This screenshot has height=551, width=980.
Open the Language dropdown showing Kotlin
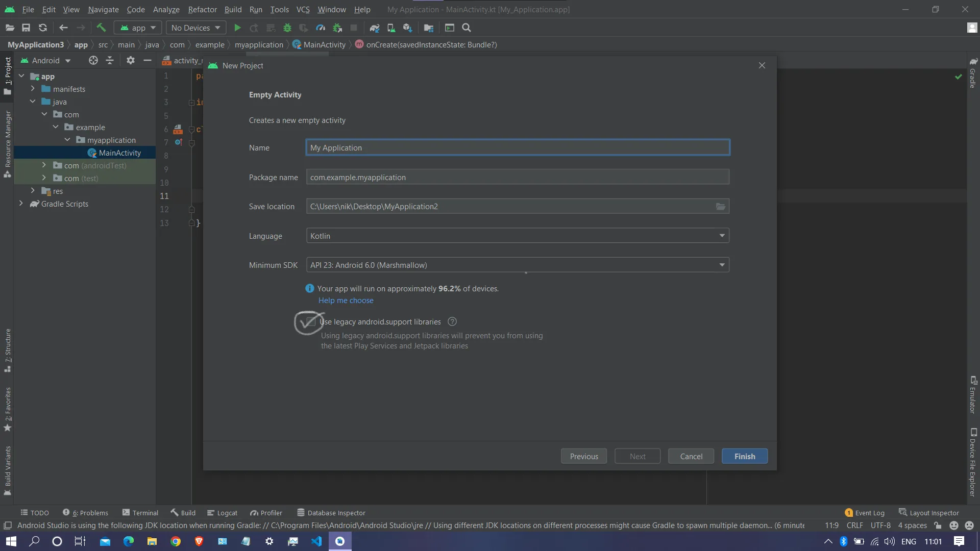click(x=517, y=236)
